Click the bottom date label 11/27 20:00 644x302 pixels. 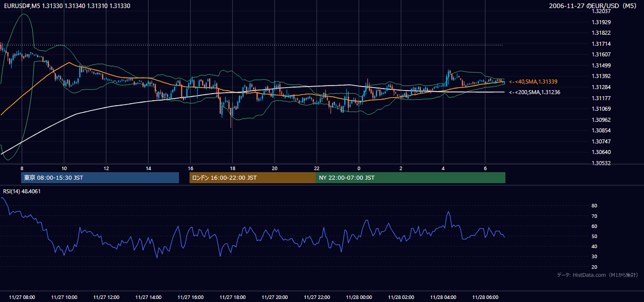point(275,297)
